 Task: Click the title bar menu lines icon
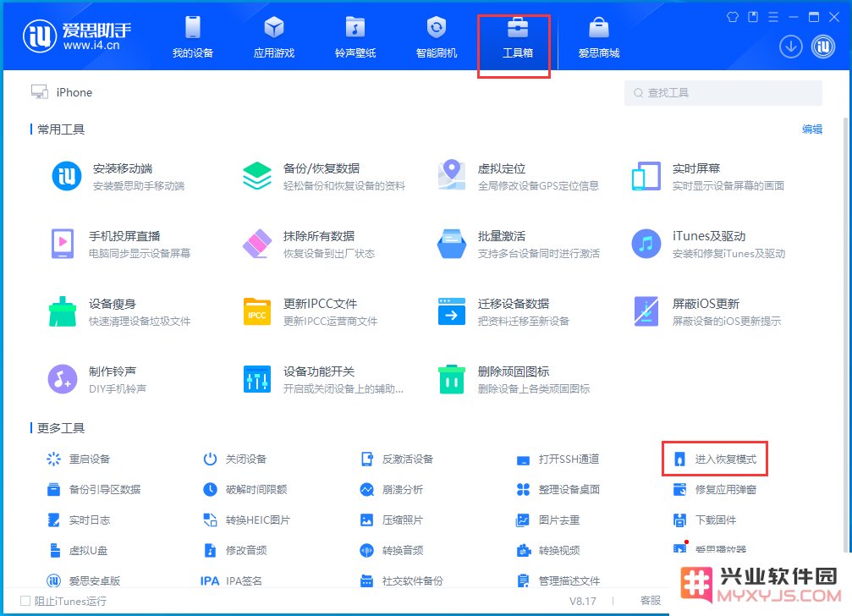coord(773,17)
